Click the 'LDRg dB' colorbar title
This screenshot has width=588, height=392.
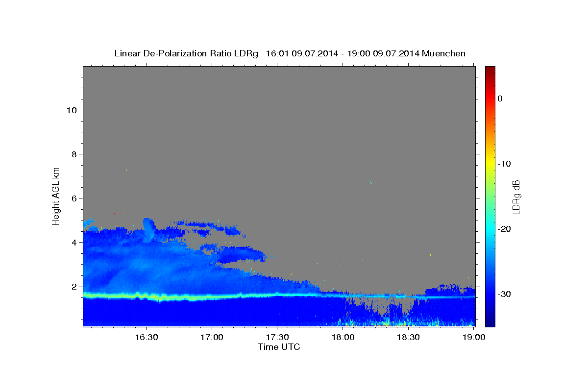(x=516, y=197)
